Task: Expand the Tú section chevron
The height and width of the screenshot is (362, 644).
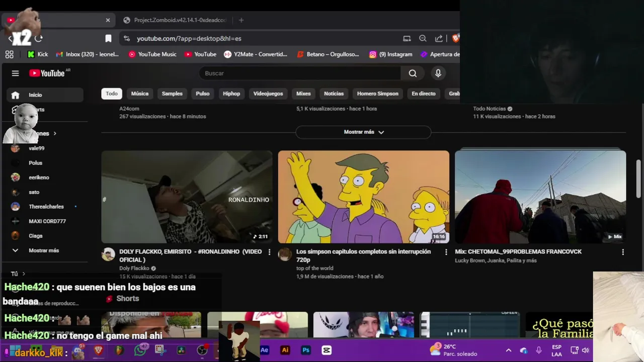Action: [x=23, y=274]
